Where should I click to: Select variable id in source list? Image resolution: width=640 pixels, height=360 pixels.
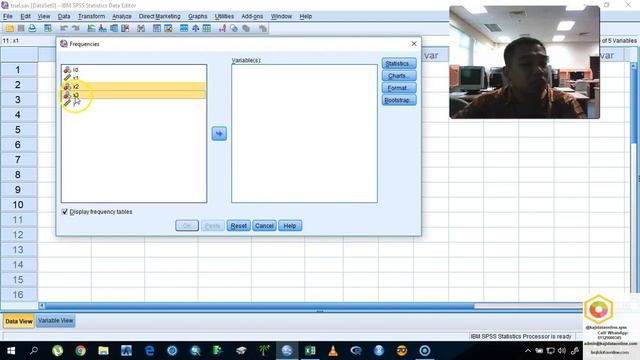point(134,70)
